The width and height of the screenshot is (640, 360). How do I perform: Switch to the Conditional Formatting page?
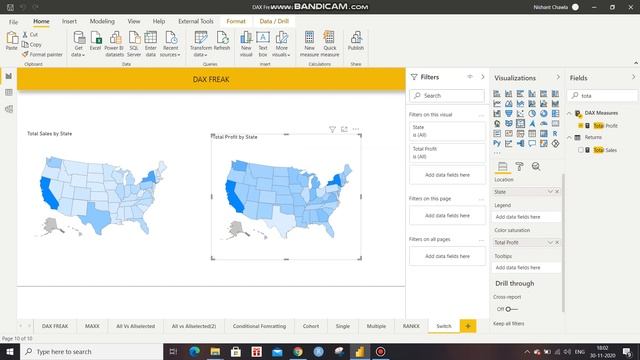[259, 326]
